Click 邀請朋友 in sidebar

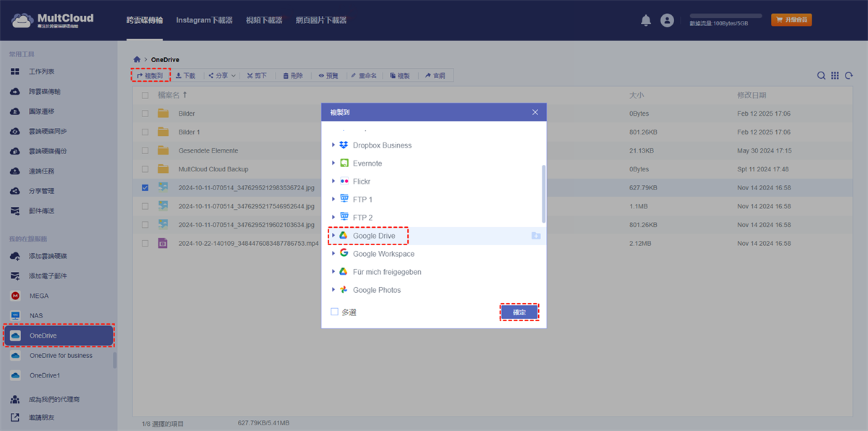coord(41,417)
